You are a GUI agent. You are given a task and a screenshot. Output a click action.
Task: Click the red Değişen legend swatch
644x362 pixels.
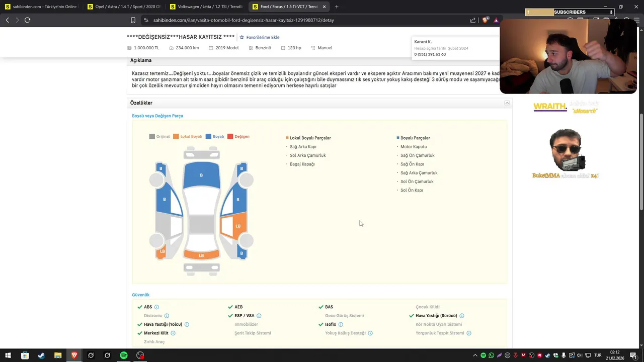point(230,136)
